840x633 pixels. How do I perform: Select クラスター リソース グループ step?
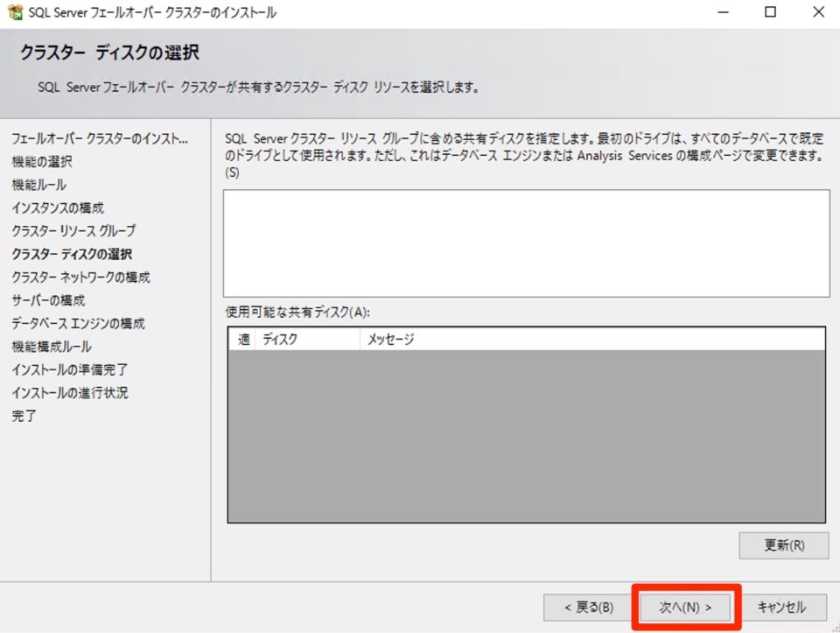(x=73, y=231)
